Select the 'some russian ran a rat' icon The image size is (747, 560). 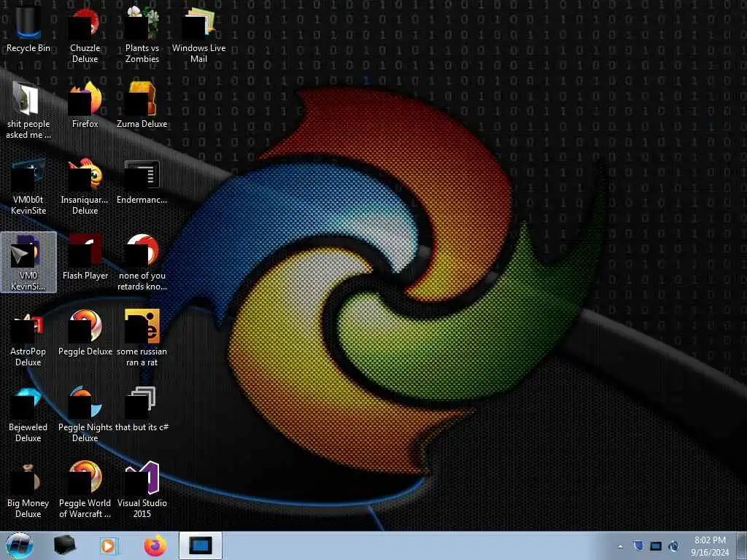pyautogui.click(x=142, y=338)
